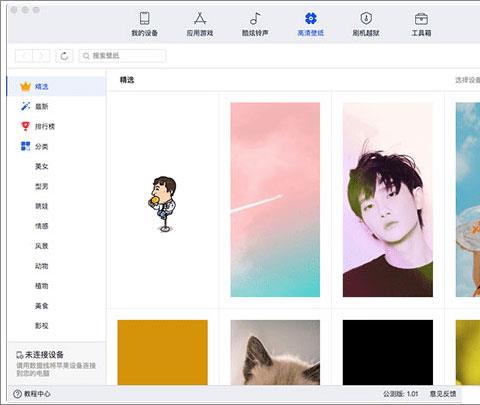
Task: Choose the 美女 category
Action: tap(42, 166)
